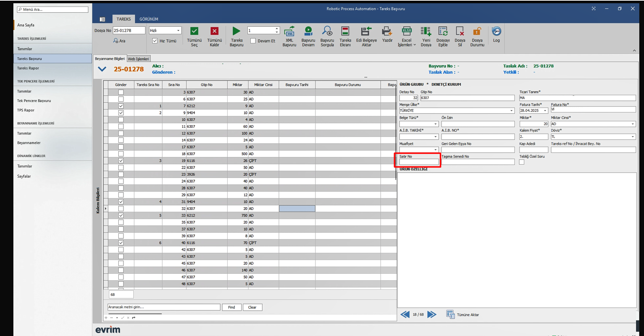Open Tek Pencere Başvuru in sidebar

click(34, 101)
